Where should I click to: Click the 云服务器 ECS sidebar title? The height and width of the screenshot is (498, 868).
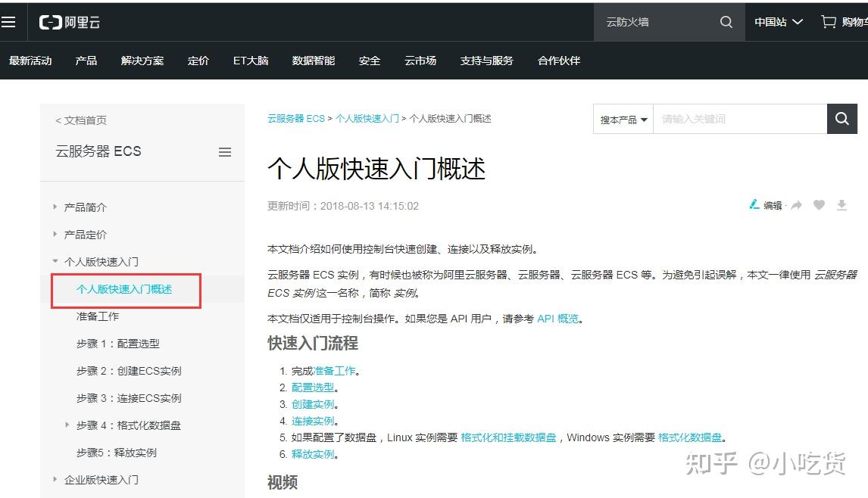click(x=98, y=151)
